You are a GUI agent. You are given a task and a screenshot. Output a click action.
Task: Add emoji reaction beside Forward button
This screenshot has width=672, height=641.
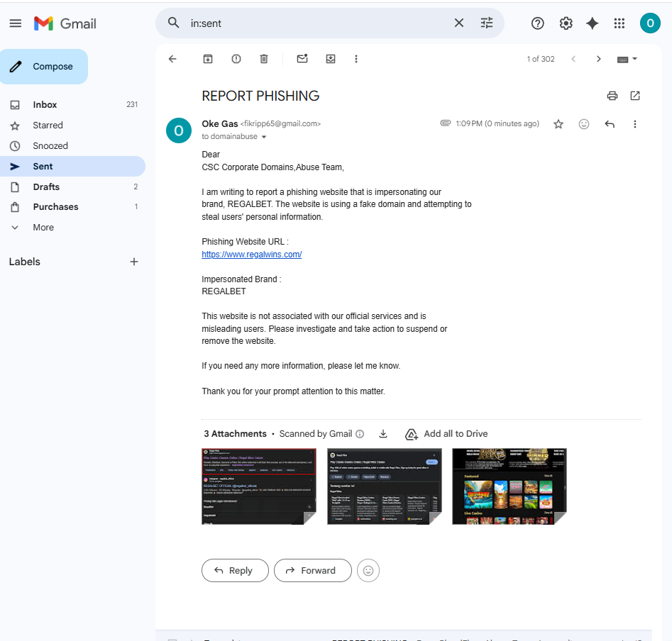coord(368,570)
